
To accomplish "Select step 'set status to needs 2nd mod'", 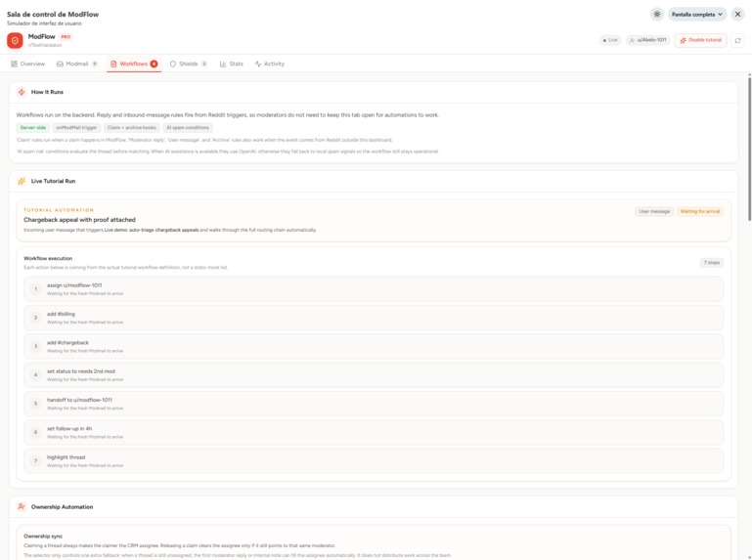I will click(374, 375).
